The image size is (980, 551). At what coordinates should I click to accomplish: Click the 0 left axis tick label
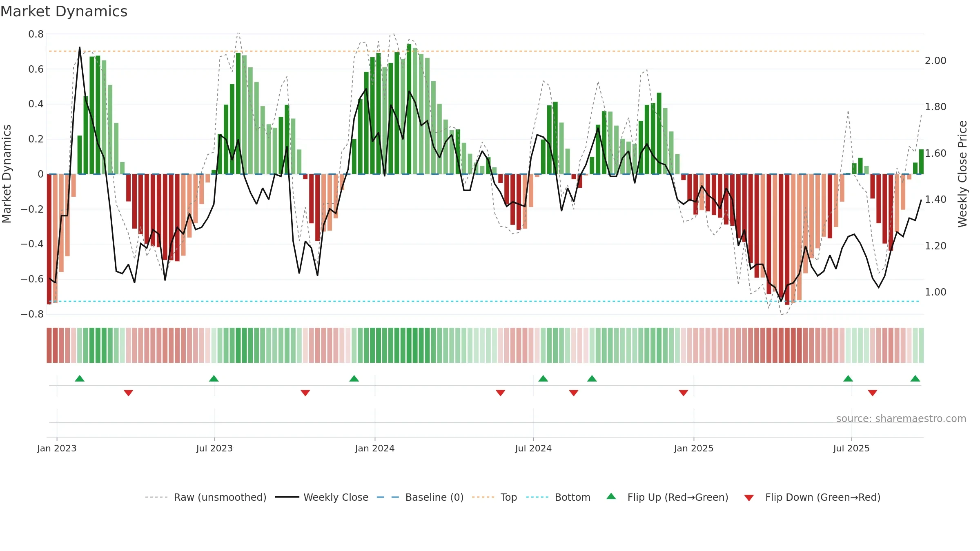tap(40, 174)
